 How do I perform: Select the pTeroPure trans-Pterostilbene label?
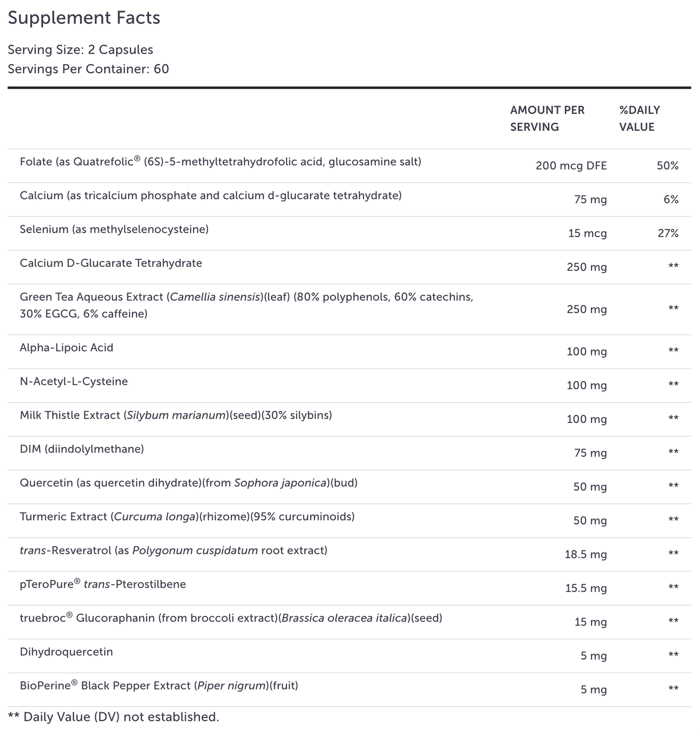point(103,585)
